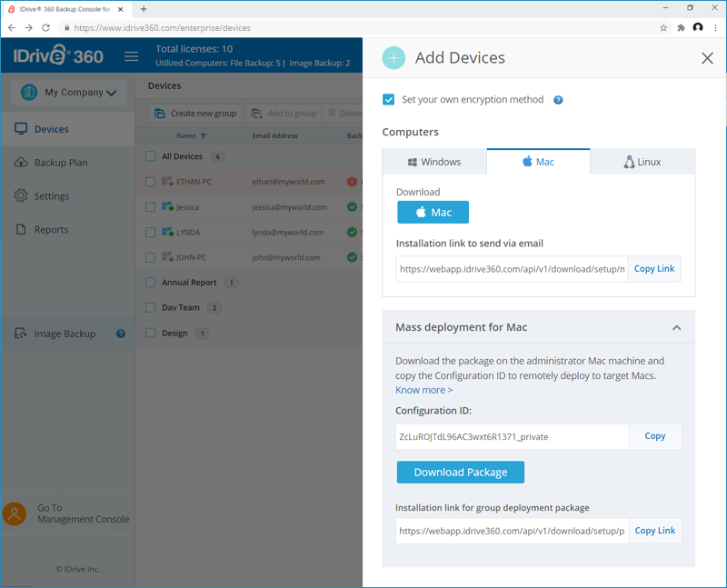This screenshot has width=727, height=588.
Task: Click the ETHAN-PC computer icon
Action: coord(167,182)
